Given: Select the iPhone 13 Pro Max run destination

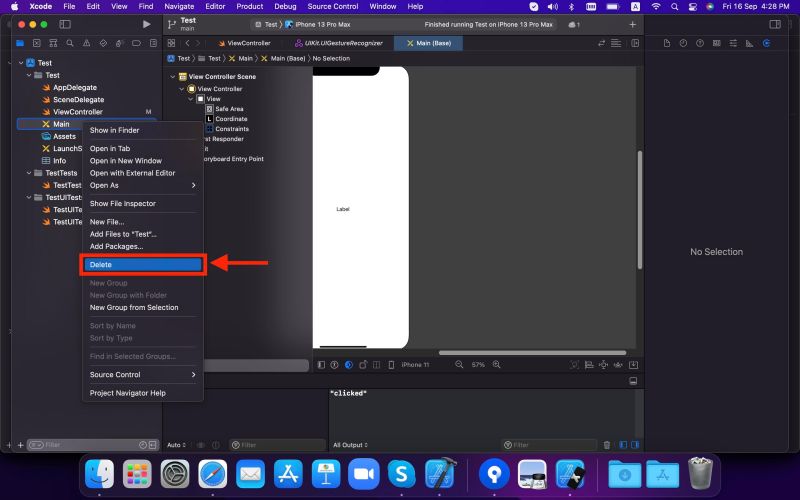Looking at the screenshot, I should (318, 24).
